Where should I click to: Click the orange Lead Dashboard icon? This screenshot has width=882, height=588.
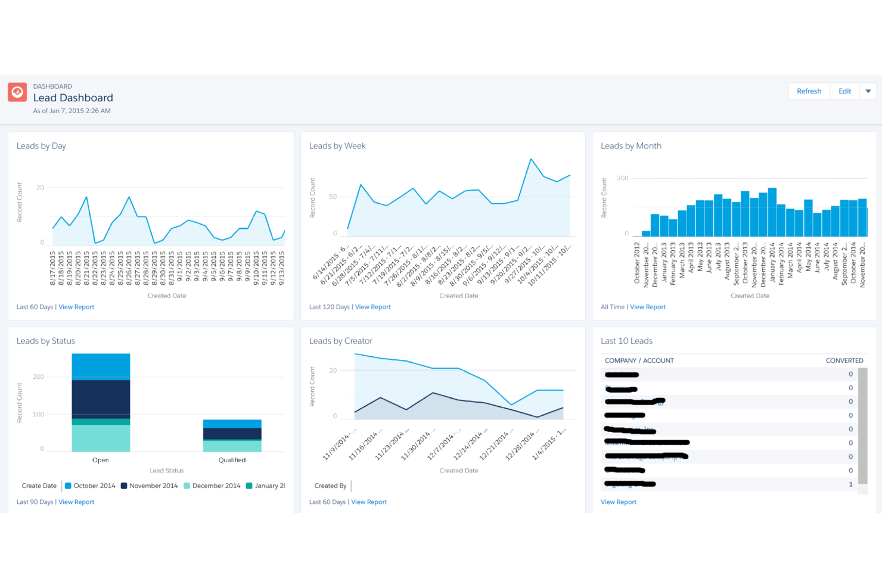click(17, 92)
